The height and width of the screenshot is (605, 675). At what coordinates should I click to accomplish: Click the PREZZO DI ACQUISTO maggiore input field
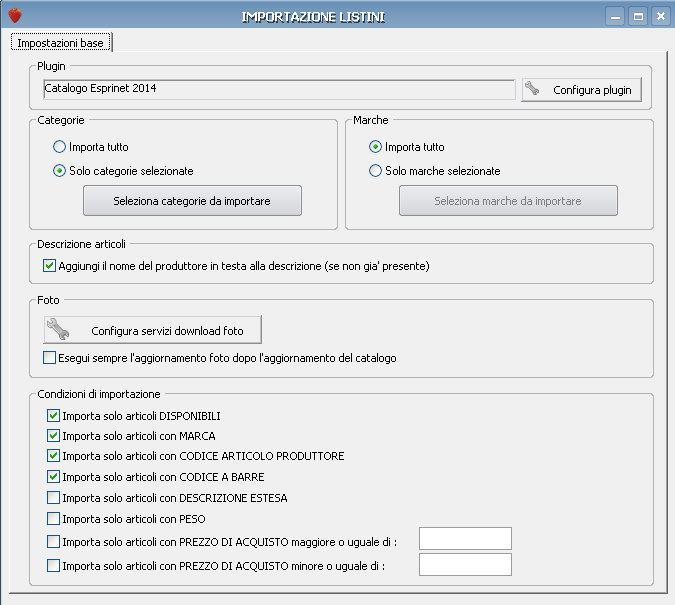465,539
